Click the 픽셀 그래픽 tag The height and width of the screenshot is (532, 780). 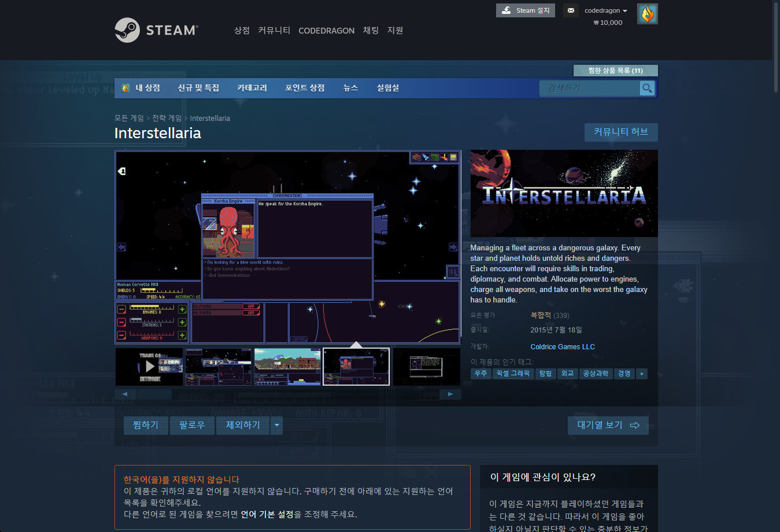(513, 374)
